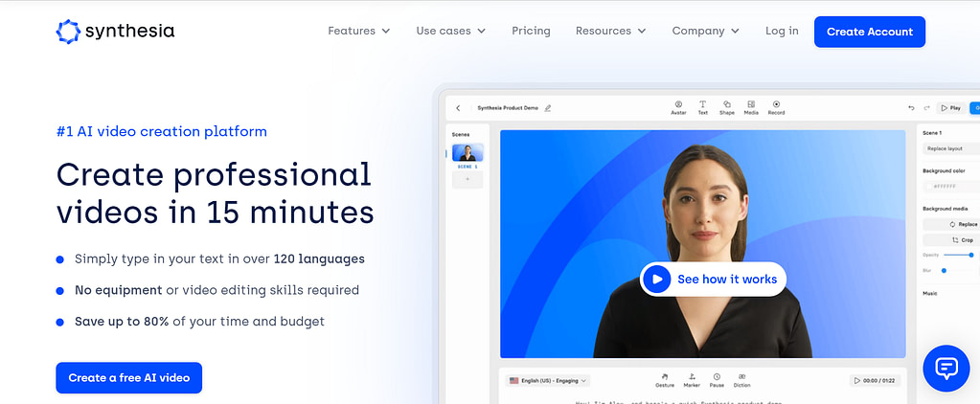Open the Media tool in demo editor
Image resolution: width=980 pixels, height=404 pixels.
coord(751,107)
